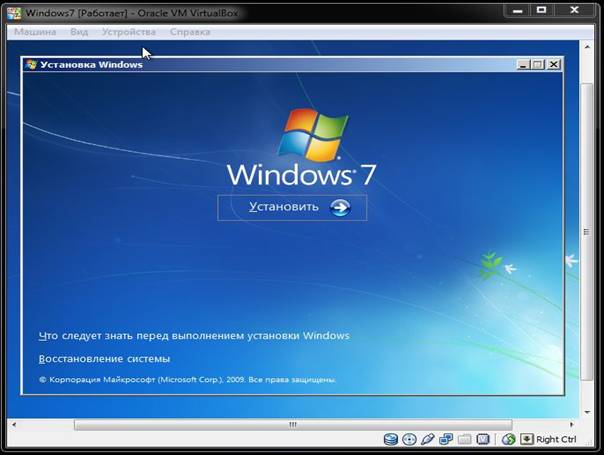
Task: Maximize the VirtualBox window
Action: (x=542, y=10)
